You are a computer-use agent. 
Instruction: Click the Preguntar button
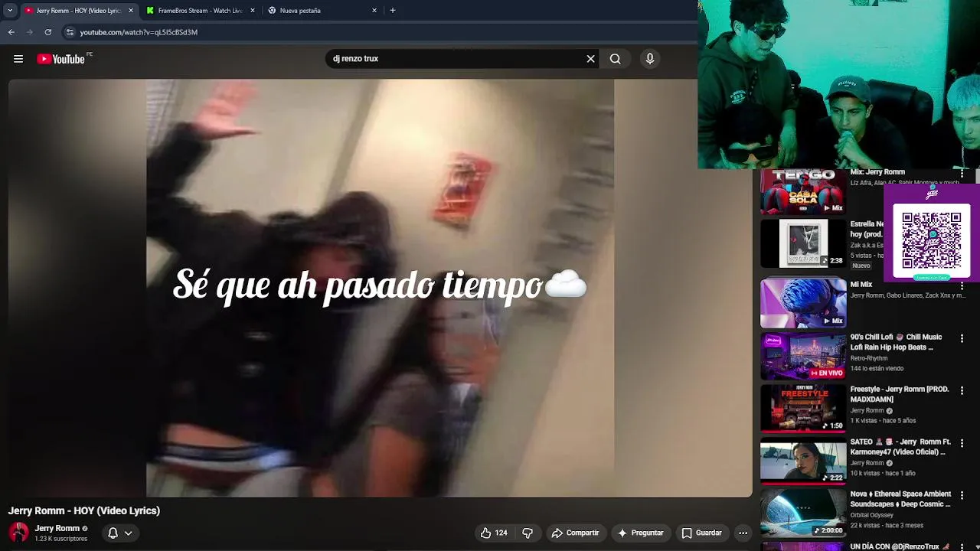641,533
